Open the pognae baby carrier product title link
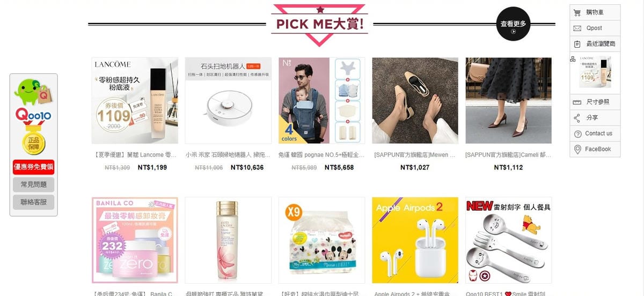644x296 pixels. point(322,154)
